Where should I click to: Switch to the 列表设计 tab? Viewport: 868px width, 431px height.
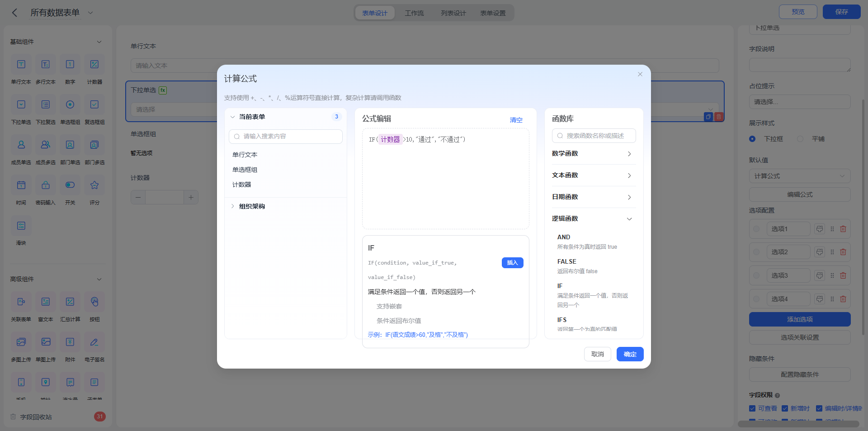click(453, 13)
